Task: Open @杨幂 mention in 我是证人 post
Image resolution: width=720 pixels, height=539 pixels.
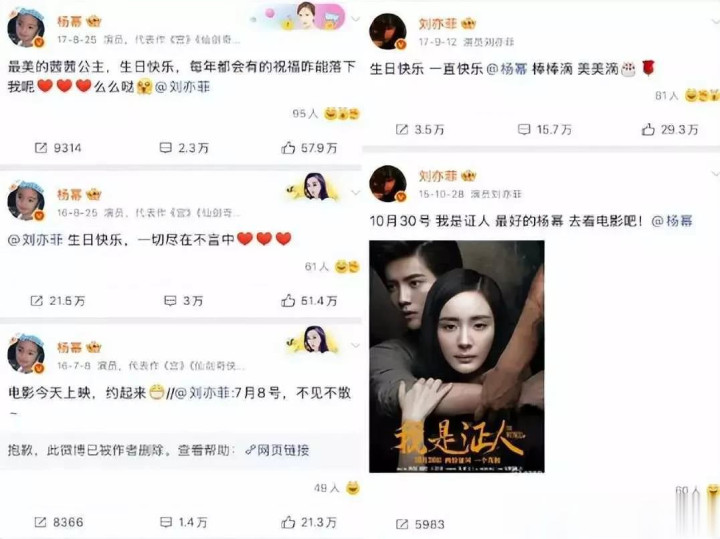Action: click(672, 221)
